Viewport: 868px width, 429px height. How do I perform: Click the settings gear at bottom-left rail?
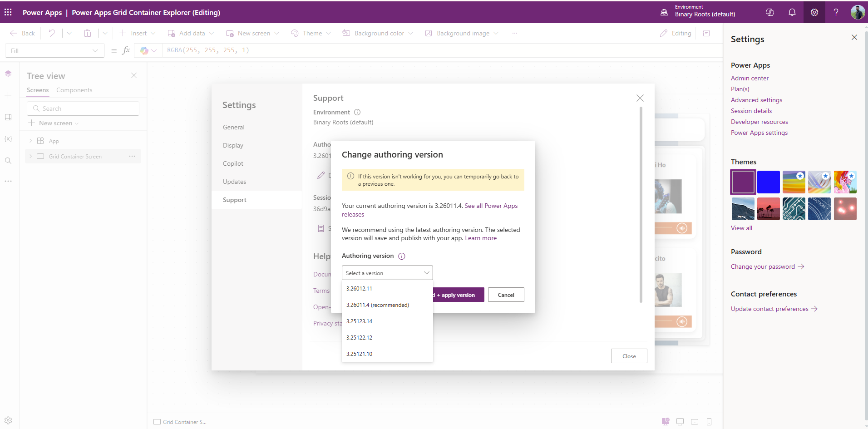(x=8, y=420)
